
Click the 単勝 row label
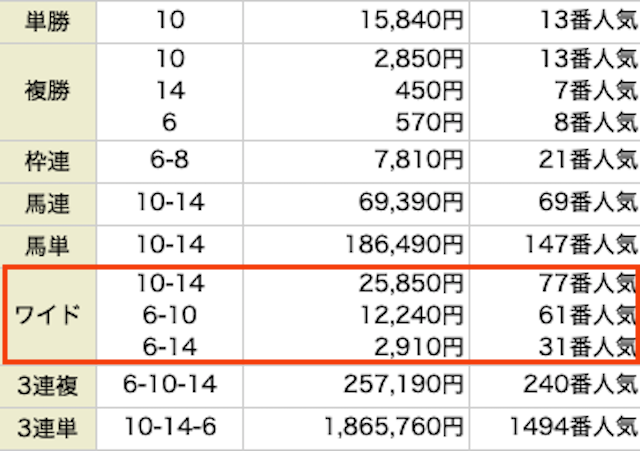point(47,21)
